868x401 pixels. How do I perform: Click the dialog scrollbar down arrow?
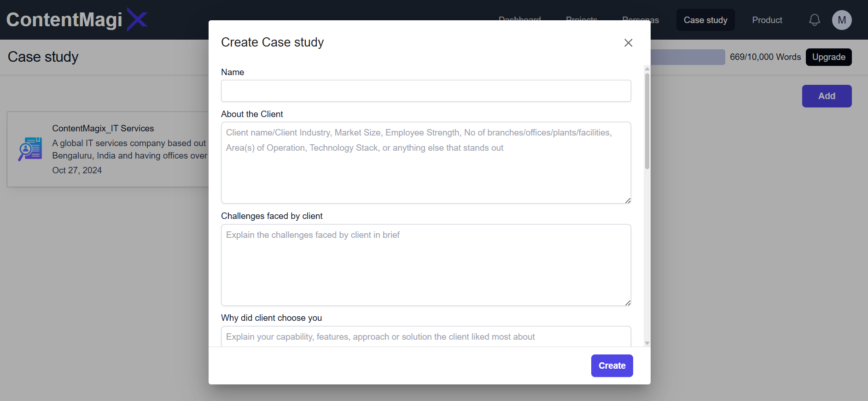(x=647, y=343)
